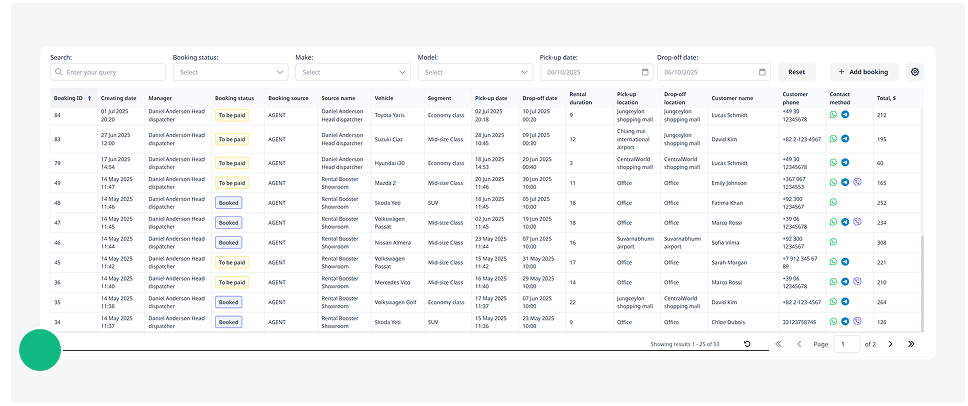The width and height of the screenshot is (968, 406).
Task: Click the page number input box
Action: click(x=846, y=344)
